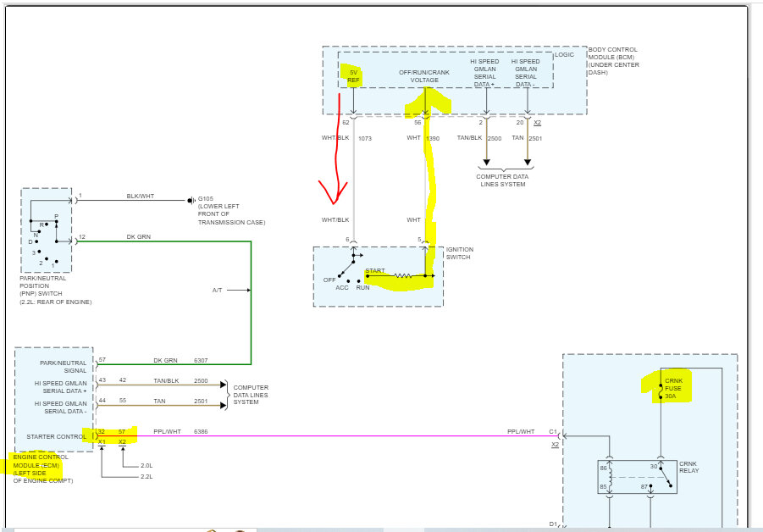The width and height of the screenshot is (763, 532).
Task: Click wire number 1073
Action: point(365,139)
